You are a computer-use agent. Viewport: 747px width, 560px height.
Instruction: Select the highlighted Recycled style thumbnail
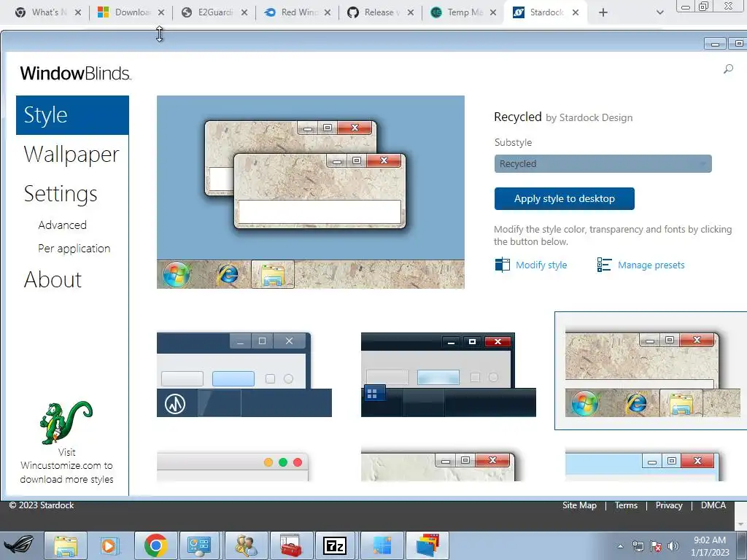tap(651, 371)
